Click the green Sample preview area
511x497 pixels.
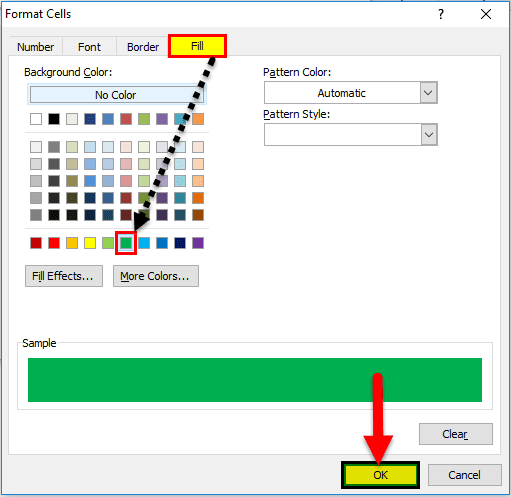[255, 380]
